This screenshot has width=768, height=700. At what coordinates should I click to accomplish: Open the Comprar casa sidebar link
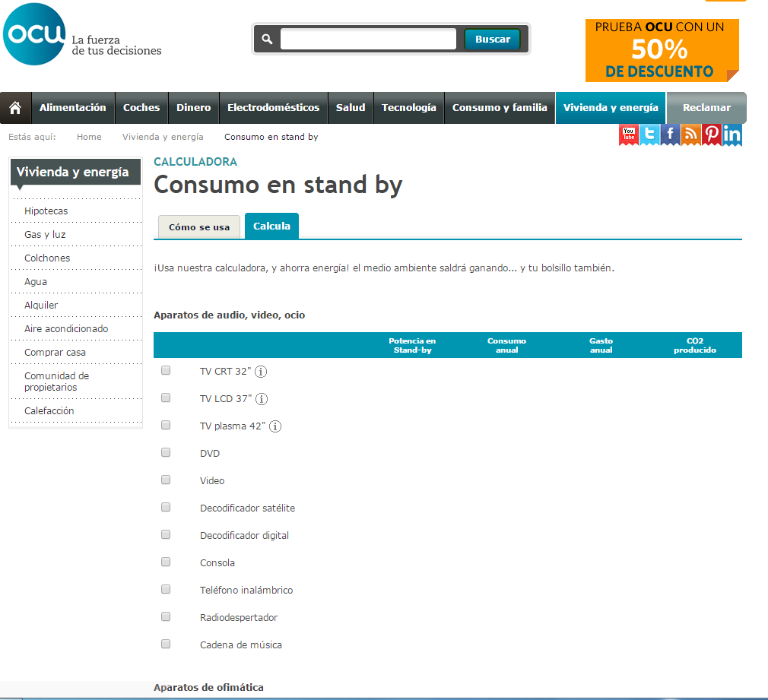[55, 352]
